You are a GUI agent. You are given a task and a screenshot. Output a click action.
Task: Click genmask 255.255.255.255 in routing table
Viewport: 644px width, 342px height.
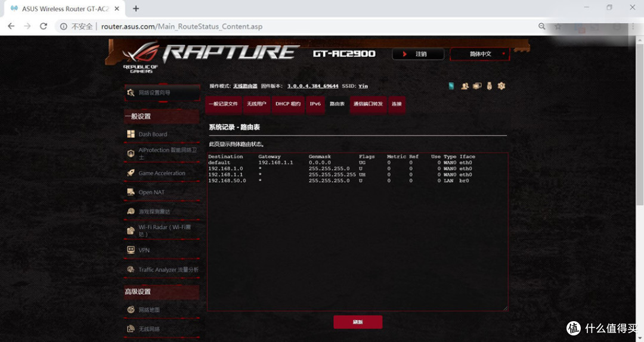(x=332, y=175)
